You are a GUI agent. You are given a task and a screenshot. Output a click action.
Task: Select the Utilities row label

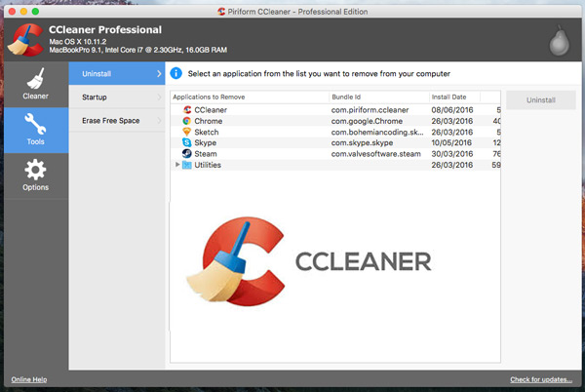(208, 165)
